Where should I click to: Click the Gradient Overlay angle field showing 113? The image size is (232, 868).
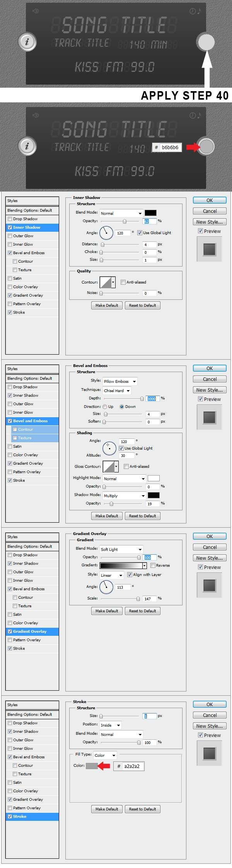123,588
